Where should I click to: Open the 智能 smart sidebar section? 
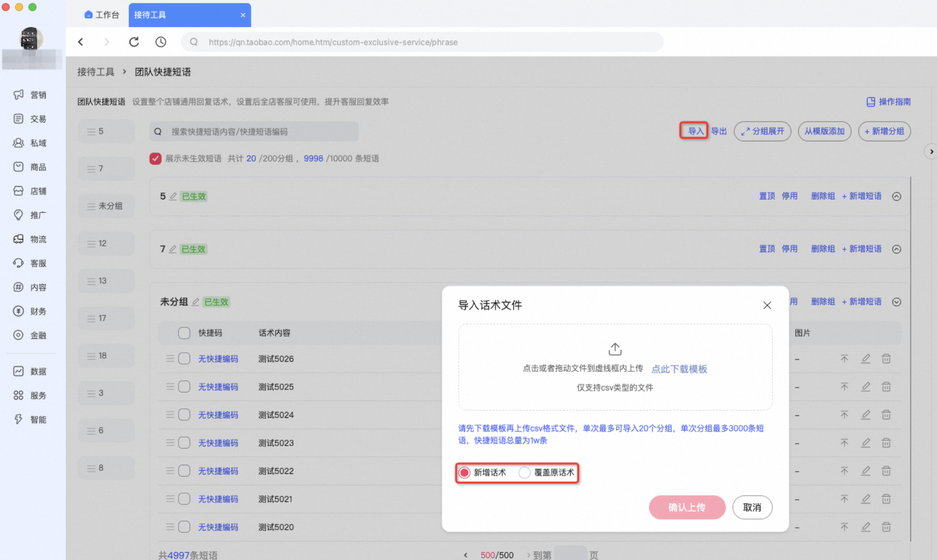[30, 419]
